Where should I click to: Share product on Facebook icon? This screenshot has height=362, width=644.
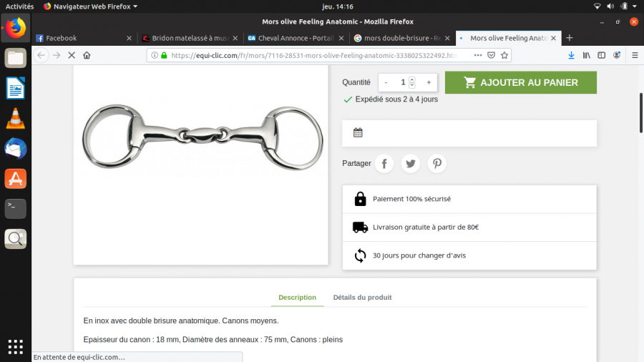384,164
